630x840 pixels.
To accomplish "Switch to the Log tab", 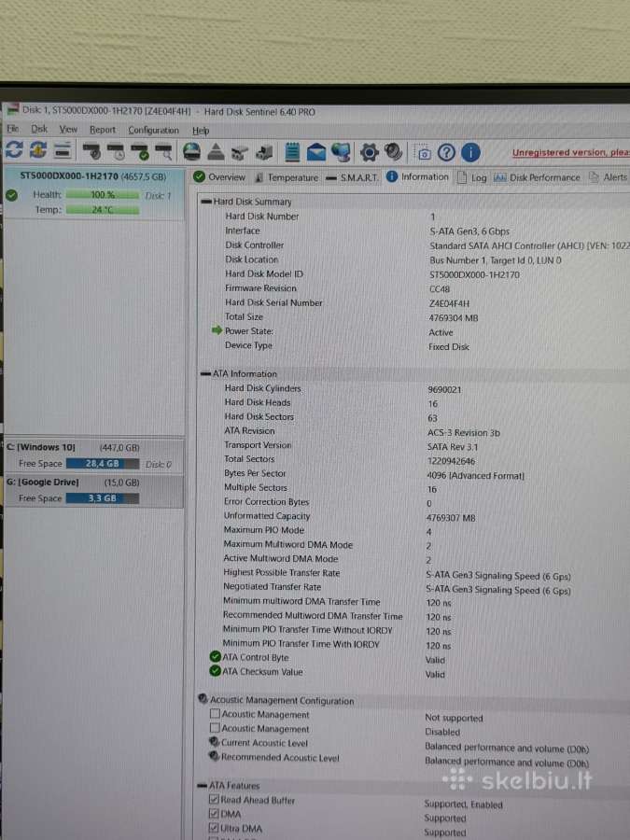I will click(472, 177).
